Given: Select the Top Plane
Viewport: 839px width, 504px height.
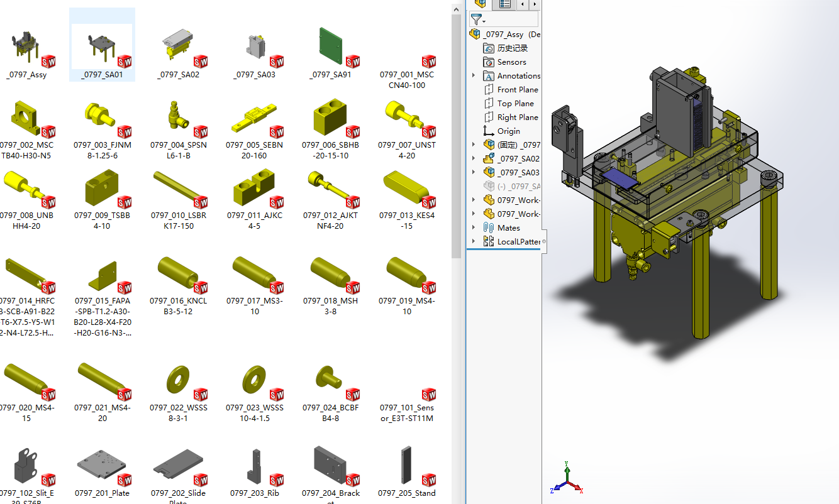Looking at the screenshot, I should 508,104.
